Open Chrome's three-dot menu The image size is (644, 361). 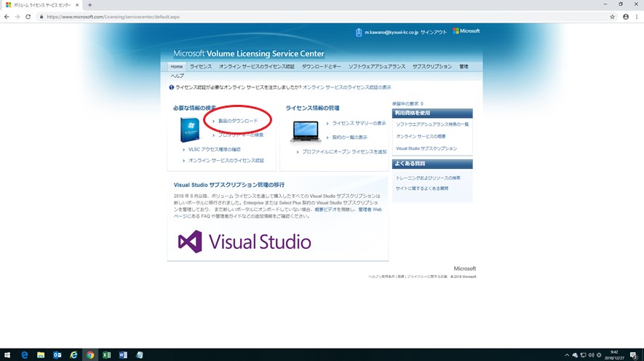coord(637,17)
